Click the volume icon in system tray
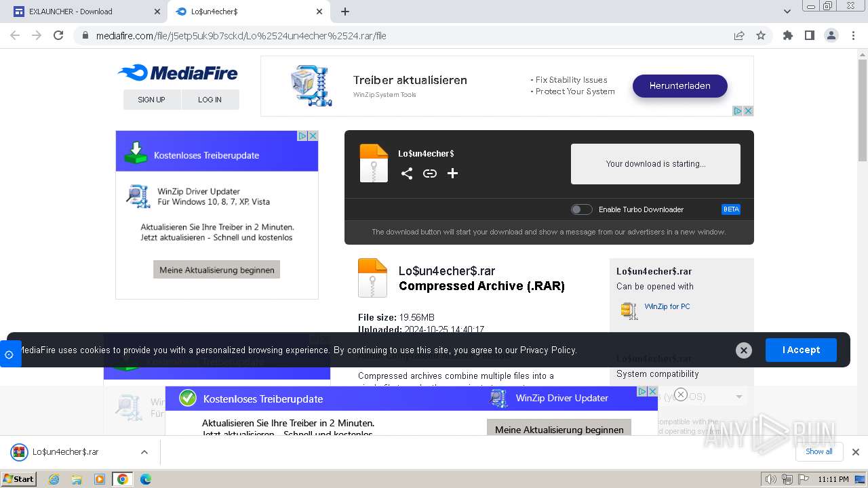Image resolution: width=868 pixels, height=488 pixels. click(x=771, y=479)
